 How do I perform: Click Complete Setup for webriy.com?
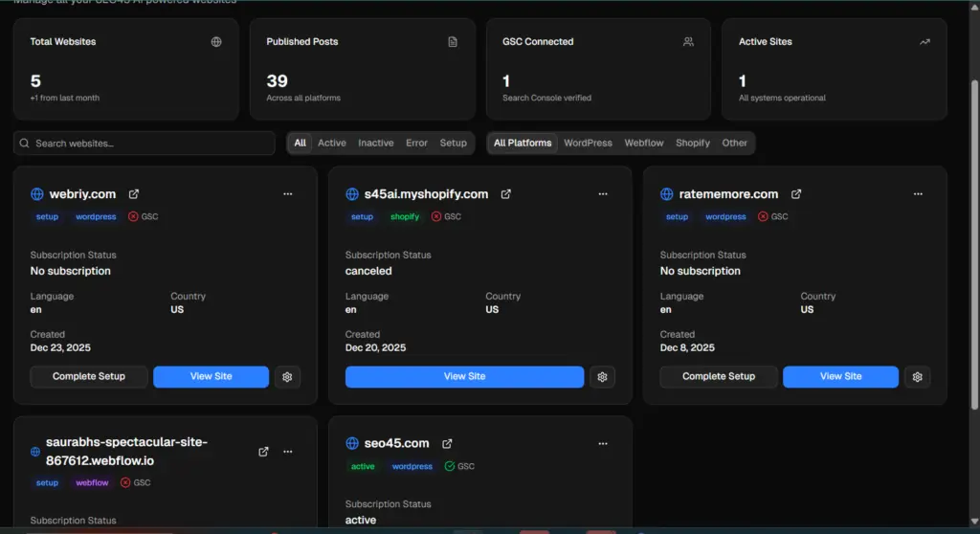[x=89, y=377]
